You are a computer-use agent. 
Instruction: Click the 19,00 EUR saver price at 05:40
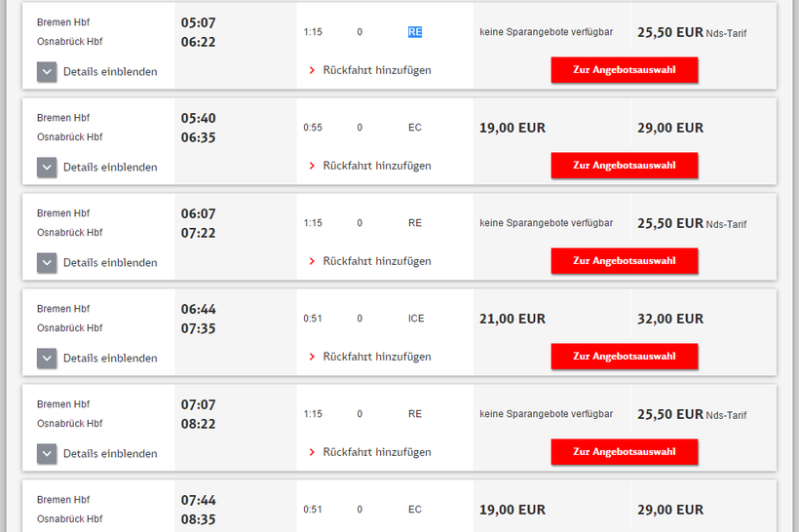(x=513, y=128)
